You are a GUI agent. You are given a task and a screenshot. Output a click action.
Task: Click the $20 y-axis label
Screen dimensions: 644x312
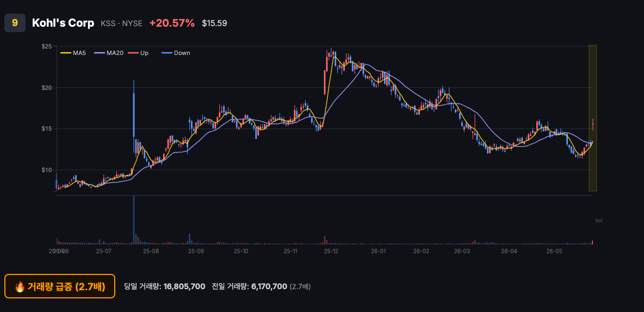[46, 88]
